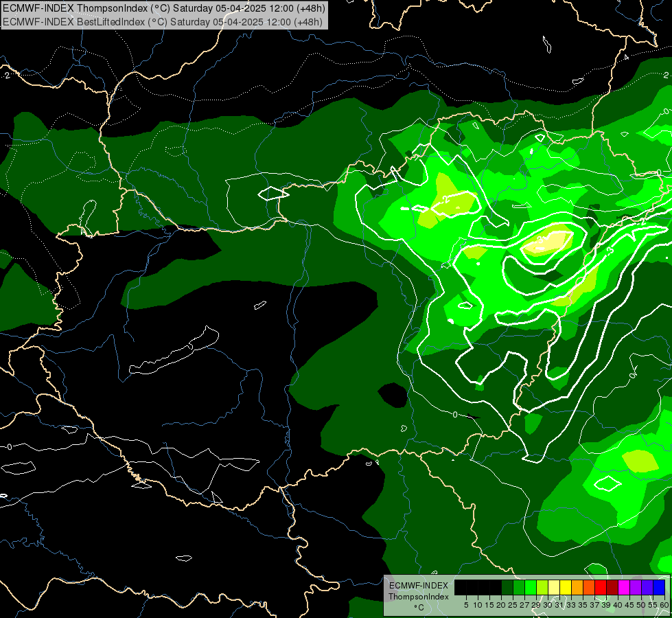
Task: Click the ThompsonIndex title line at top
Action: [164, 8]
